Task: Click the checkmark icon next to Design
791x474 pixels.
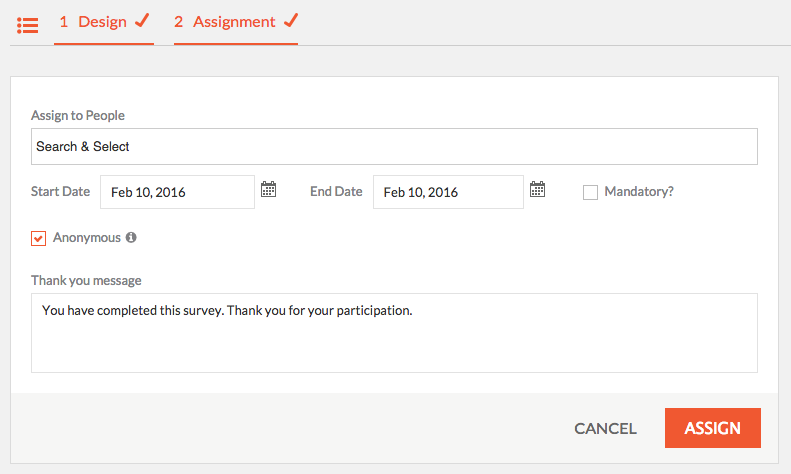Action: coord(142,21)
